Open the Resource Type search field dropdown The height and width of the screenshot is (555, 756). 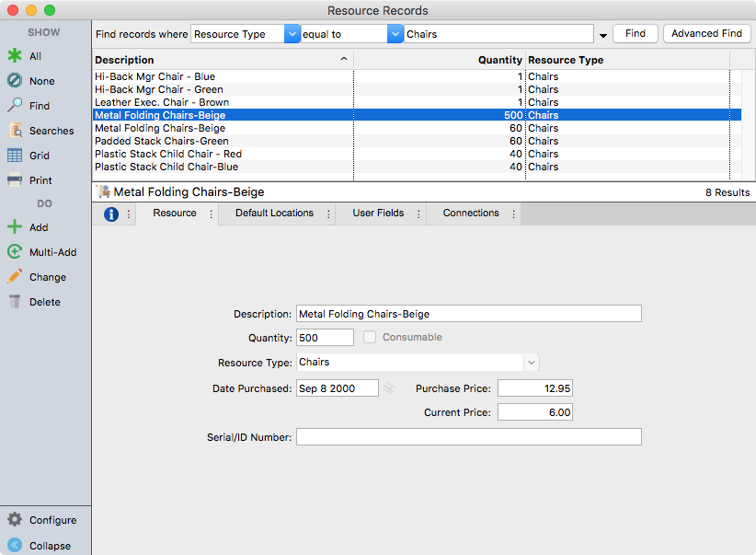292,34
